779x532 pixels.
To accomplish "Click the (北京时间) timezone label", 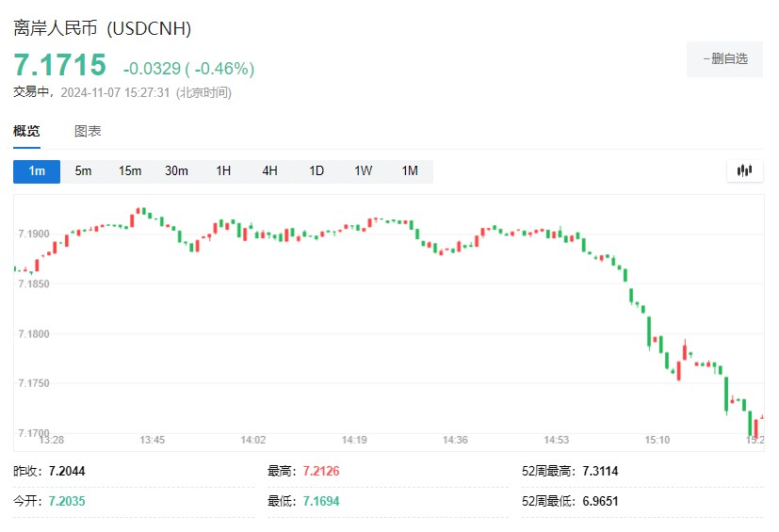I will tap(203, 93).
